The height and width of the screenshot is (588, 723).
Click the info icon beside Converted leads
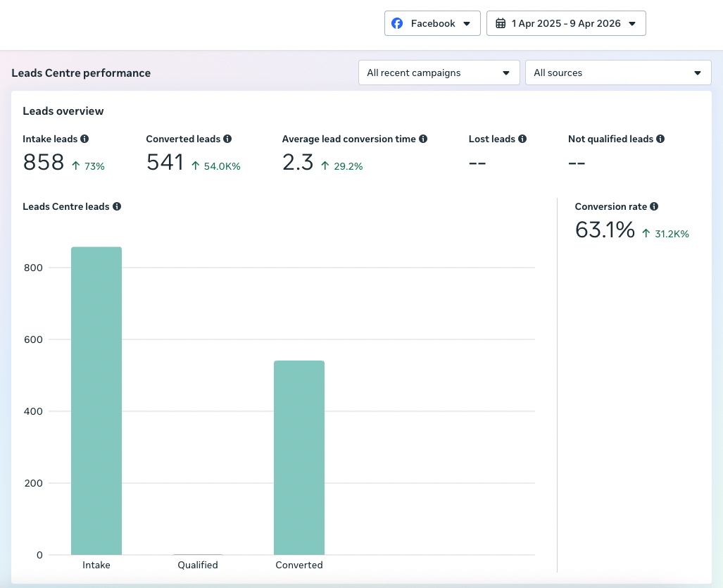227,139
